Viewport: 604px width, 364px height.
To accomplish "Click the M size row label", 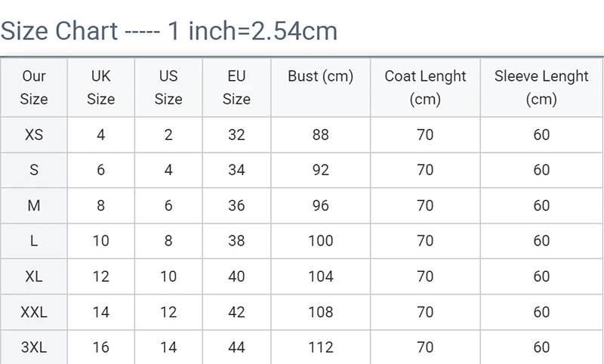I will pos(34,205).
